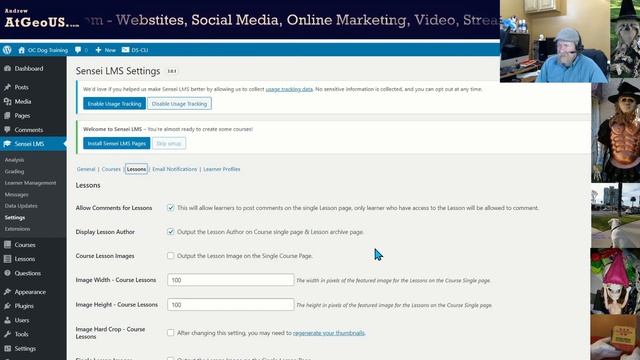The width and height of the screenshot is (640, 360).
Task: Open Analysis under Sensei LMS
Action: point(14,160)
